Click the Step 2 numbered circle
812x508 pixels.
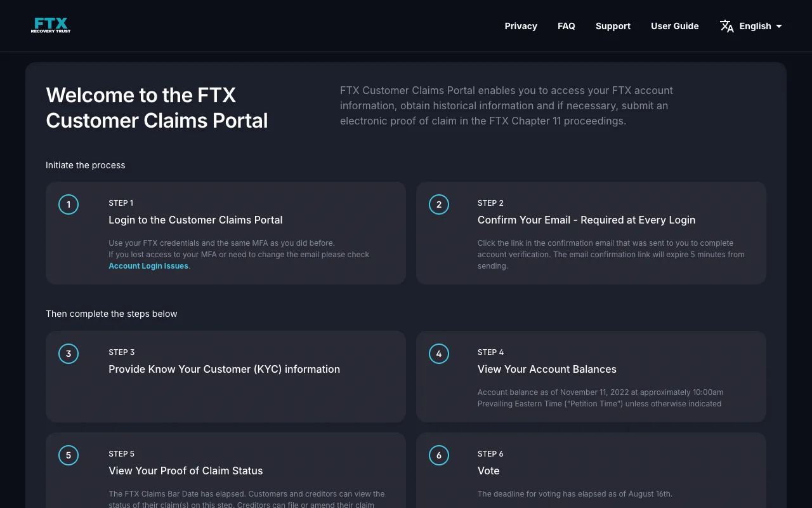click(x=438, y=204)
